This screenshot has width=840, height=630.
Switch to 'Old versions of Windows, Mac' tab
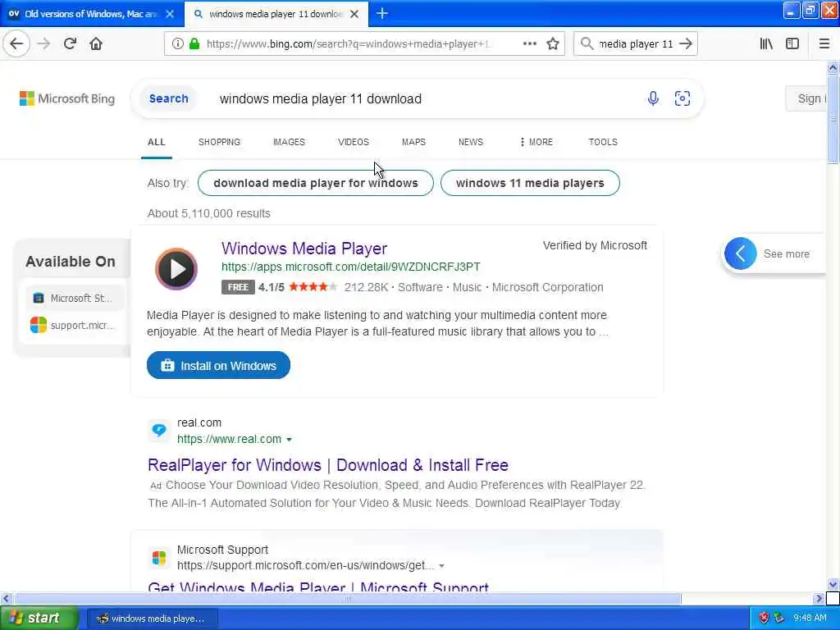[91, 14]
